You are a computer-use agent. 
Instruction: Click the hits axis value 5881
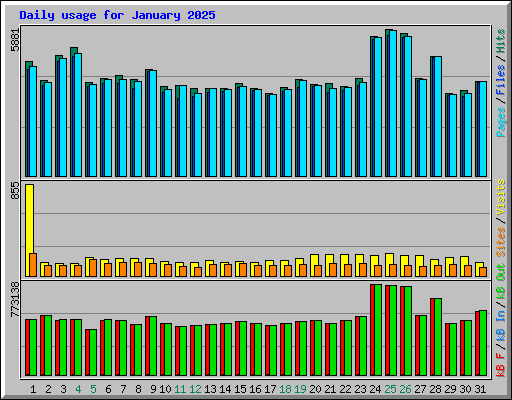(x=15, y=40)
